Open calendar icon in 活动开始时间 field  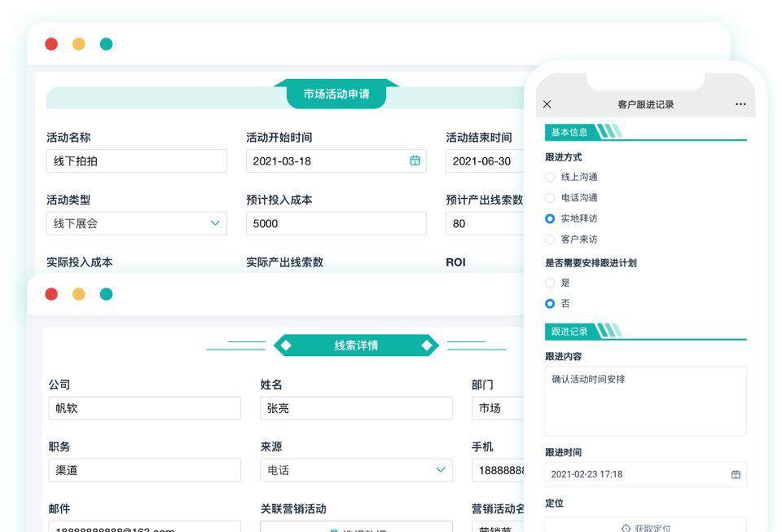[415, 160]
